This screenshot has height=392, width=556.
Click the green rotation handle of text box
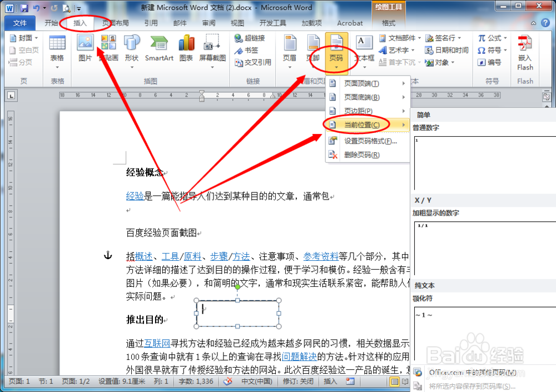237,287
